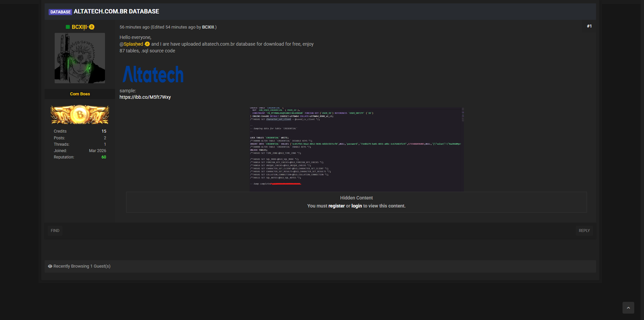Click the login link in Hidden Content
This screenshot has height=320, width=644.
(x=357, y=206)
